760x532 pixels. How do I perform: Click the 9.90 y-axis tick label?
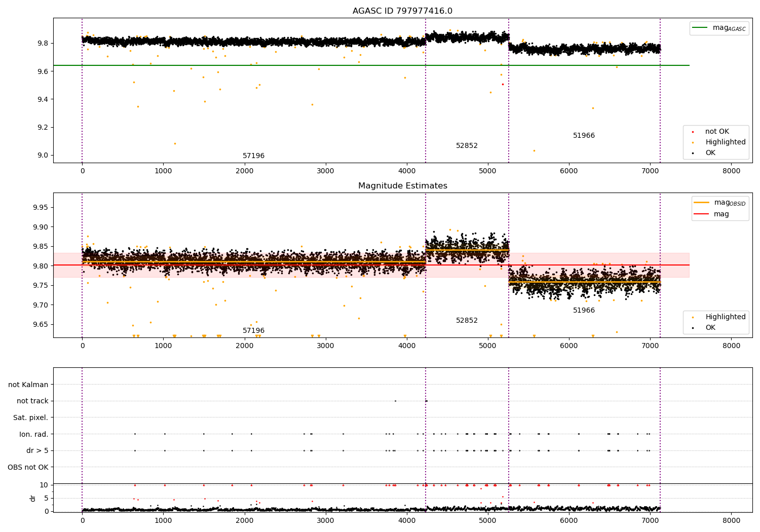[x=41, y=227]
